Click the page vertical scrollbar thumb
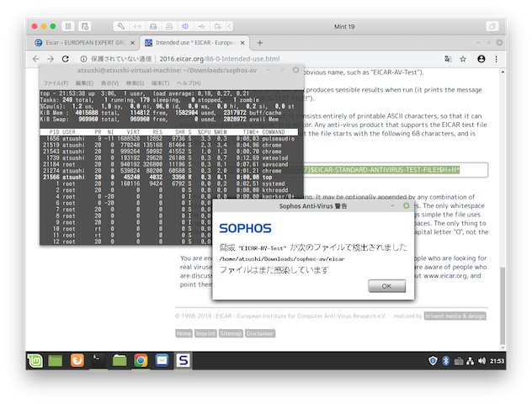This screenshot has width=532, height=404. (x=503, y=306)
